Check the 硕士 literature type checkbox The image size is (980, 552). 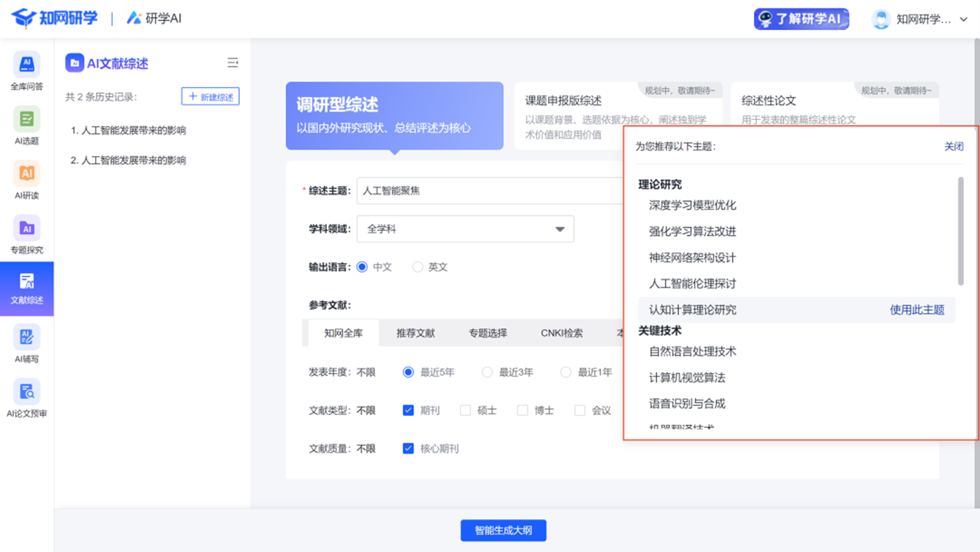[465, 411]
